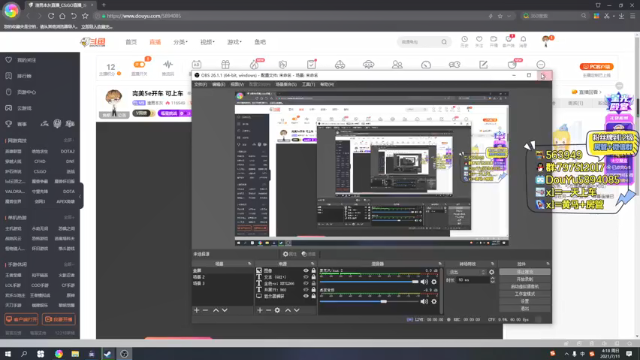Click the orange PC client button
Image resolution: width=640 pixels, height=360 pixels.
(x=596, y=67)
